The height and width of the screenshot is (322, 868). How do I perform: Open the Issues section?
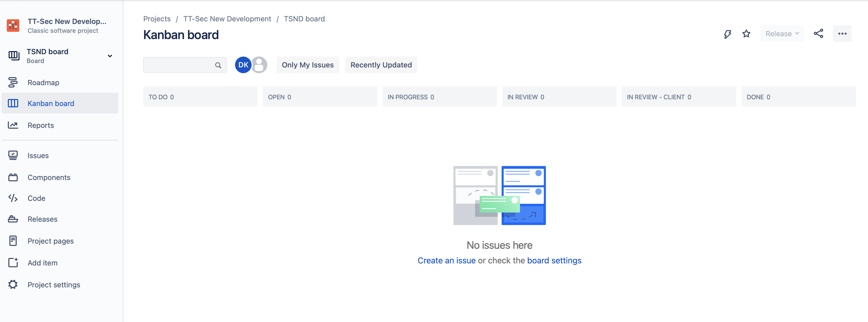pyautogui.click(x=38, y=155)
